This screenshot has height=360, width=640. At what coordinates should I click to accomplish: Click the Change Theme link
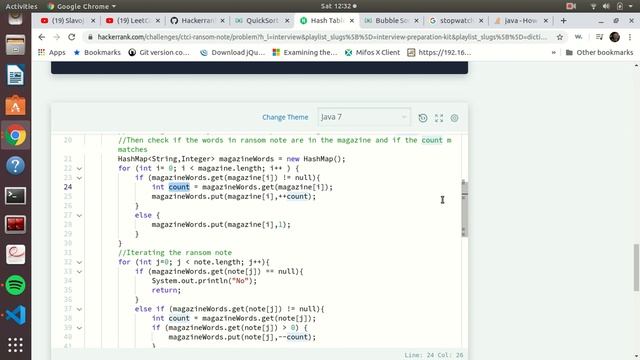[285, 117]
